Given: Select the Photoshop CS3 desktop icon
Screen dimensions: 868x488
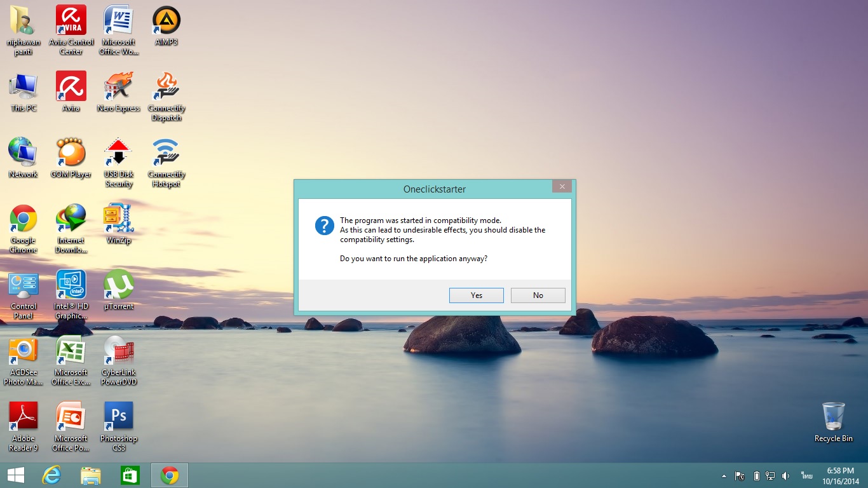Looking at the screenshot, I should pos(119,426).
